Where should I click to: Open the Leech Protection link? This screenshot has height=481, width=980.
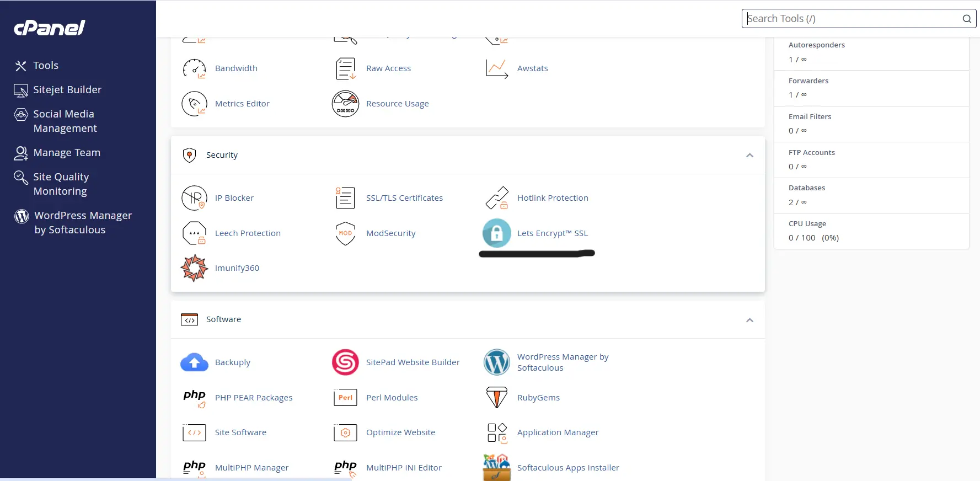[248, 233]
